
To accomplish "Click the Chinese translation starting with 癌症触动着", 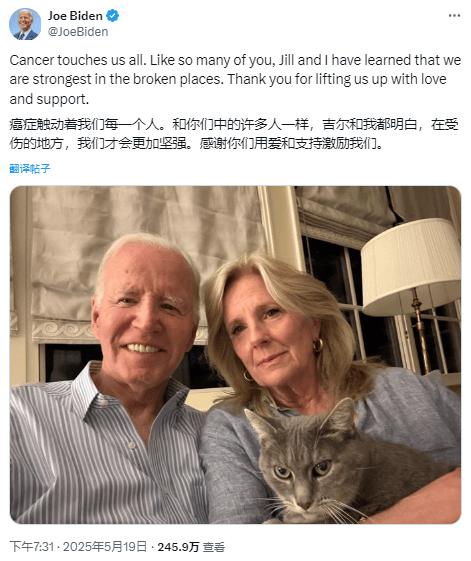I will click(x=234, y=134).
